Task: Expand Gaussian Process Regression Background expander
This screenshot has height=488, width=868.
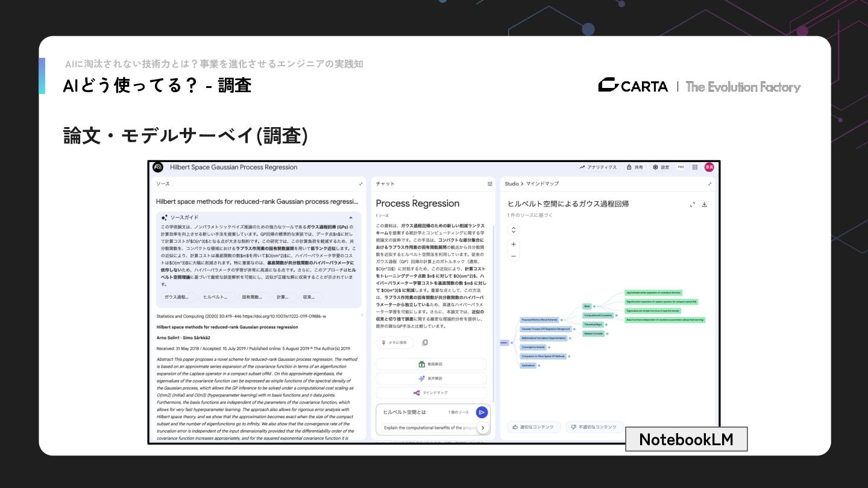Action: [574, 329]
